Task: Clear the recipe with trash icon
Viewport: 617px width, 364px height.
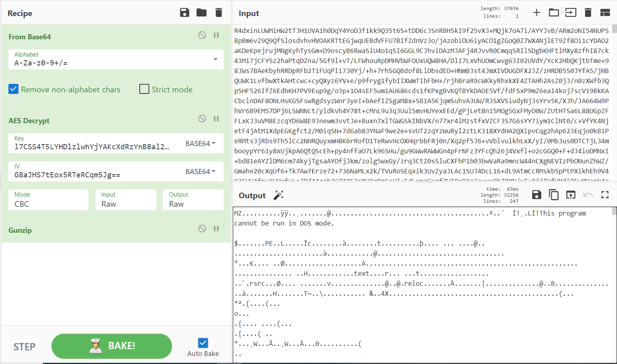Action: point(219,13)
